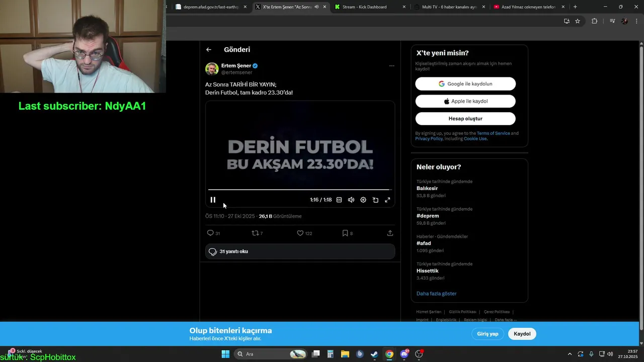Sign up with Apple ile kaydol
Image resolution: width=644 pixels, height=362 pixels.
click(x=465, y=101)
